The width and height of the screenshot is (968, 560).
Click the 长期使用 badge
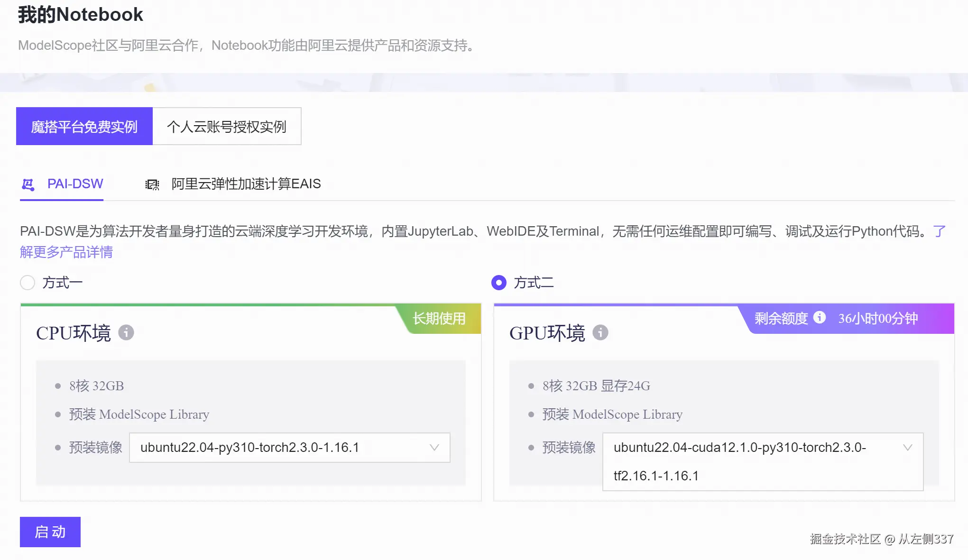coord(439,319)
